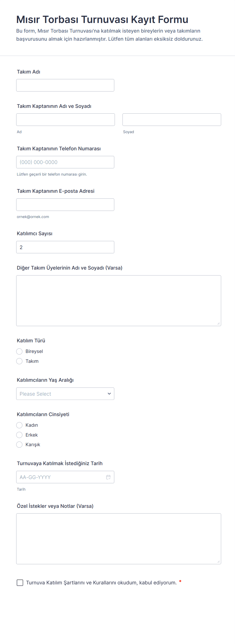Check the tournament rules acceptance checkbox
This screenshot has width=235, height=644.
click(x=20, y=583)
